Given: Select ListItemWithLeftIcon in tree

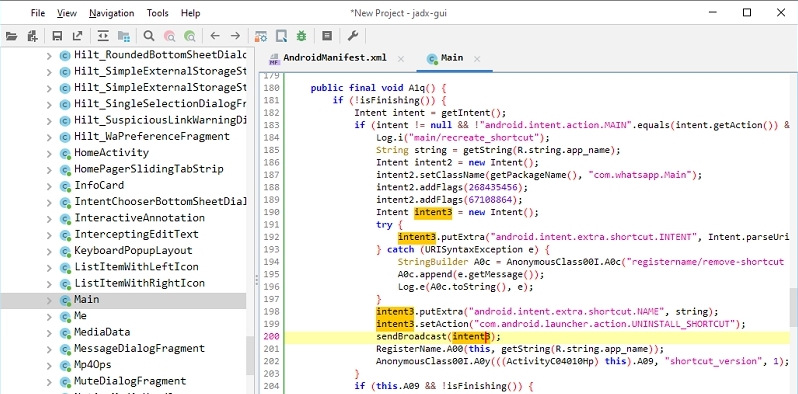Looking at the screenshot, I should click(x=136, y=267).
